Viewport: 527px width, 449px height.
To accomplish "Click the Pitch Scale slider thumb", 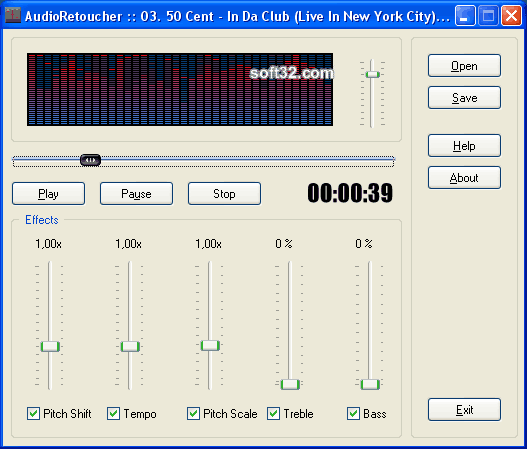I will (210, 345).
